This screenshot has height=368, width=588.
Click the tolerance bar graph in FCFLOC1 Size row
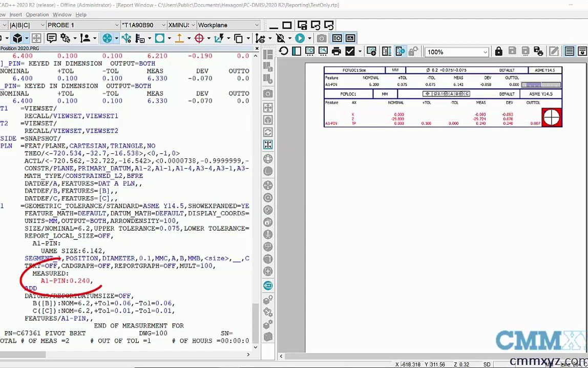point(541,85)
